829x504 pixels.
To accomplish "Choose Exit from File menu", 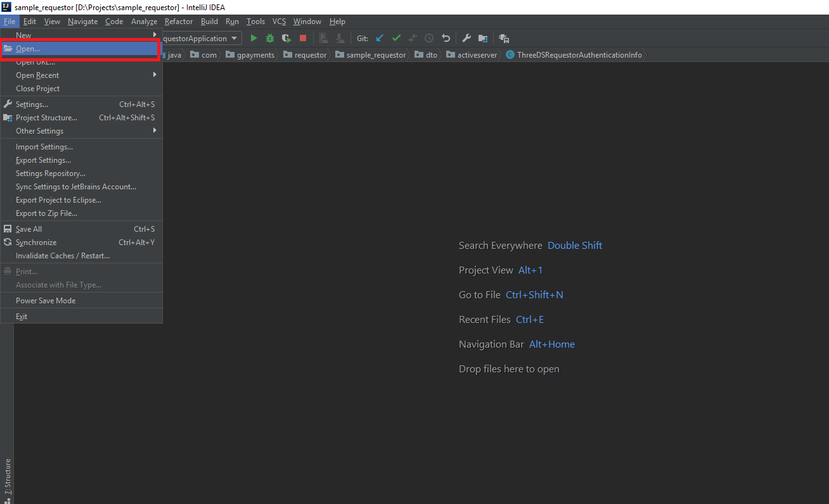I will pyautogui.click(x=81, y=317).
